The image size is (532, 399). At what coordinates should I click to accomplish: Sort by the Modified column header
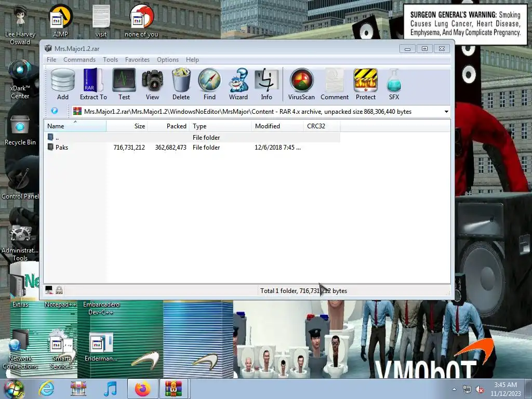point(277,126)
